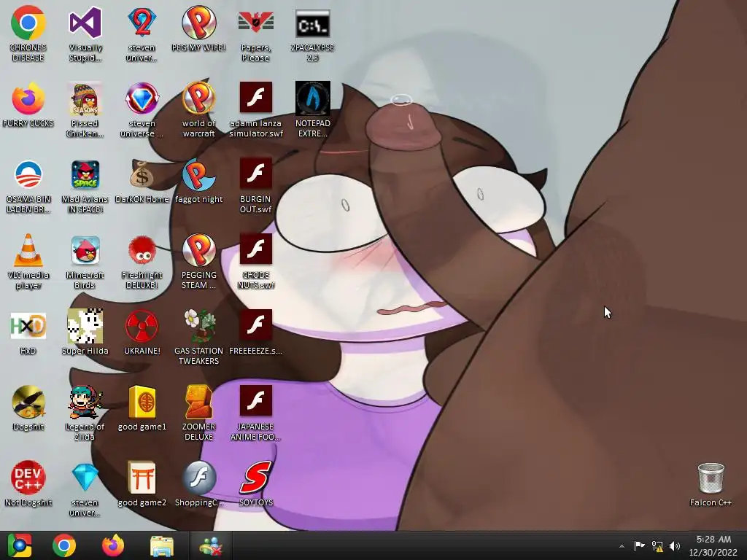
Task: Launch Chrome from the taskbar
Action: tap(64, 545)
